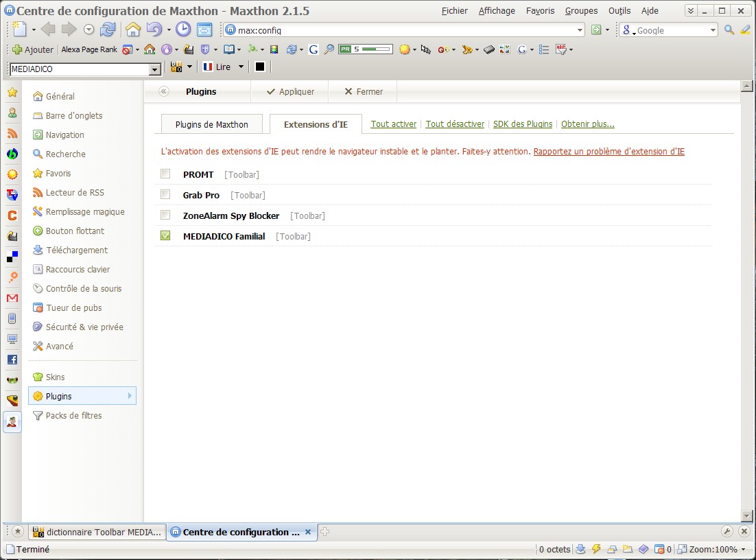Enable the ZoneAlarm Spy Blocker checkbox
756x560 pixels.
point(165,215)
